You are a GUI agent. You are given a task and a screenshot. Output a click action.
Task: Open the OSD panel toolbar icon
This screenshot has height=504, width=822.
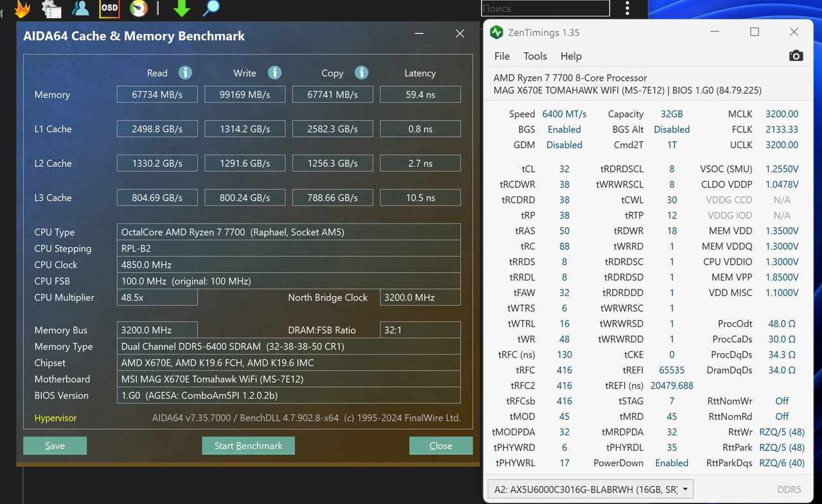click(109, 8)
